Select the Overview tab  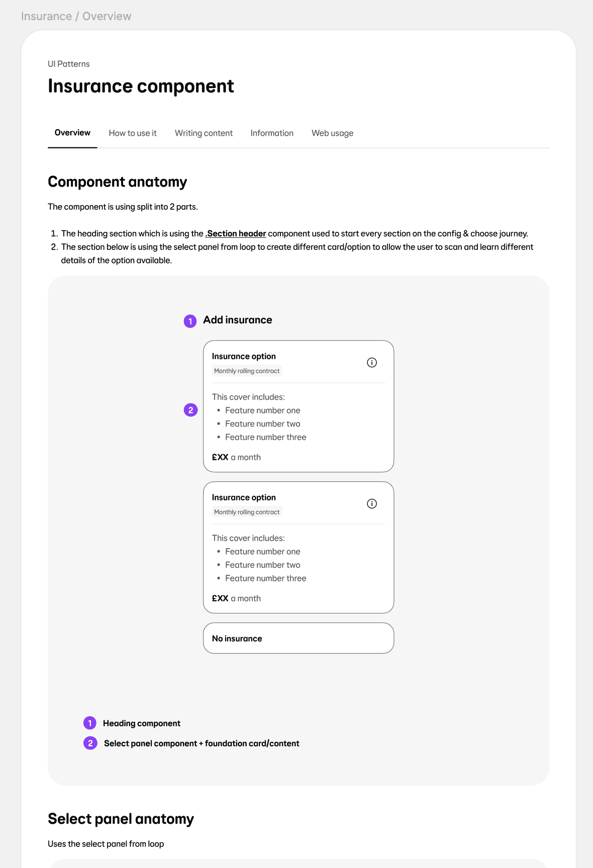click(72, 133)
